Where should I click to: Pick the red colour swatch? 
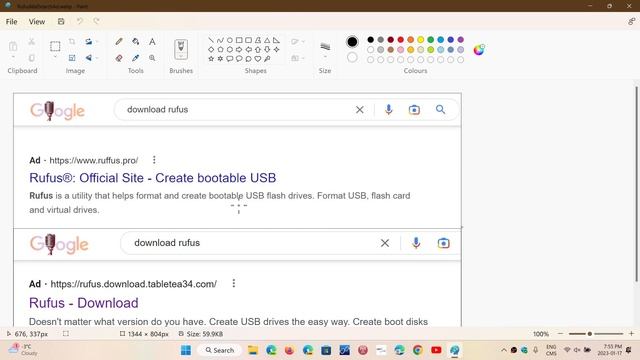tap(400, 40)
